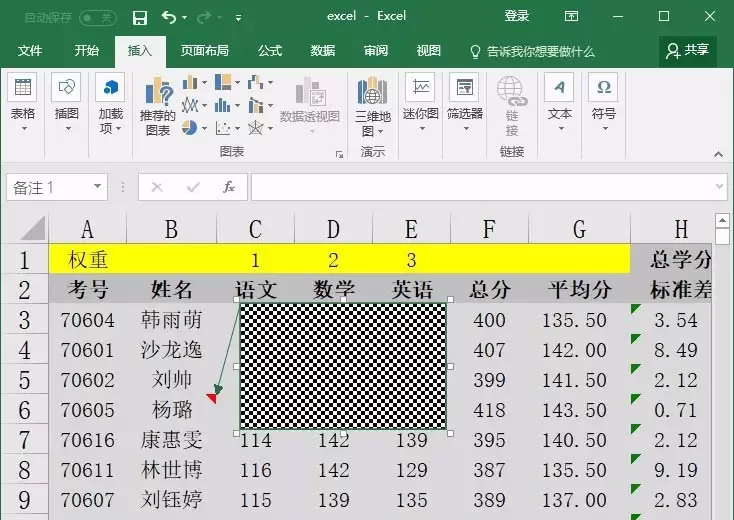The height and width of the screenshot is (520, 734).
Task: Open the 表格 (Table) insert icon
Action: pos(22,87)
